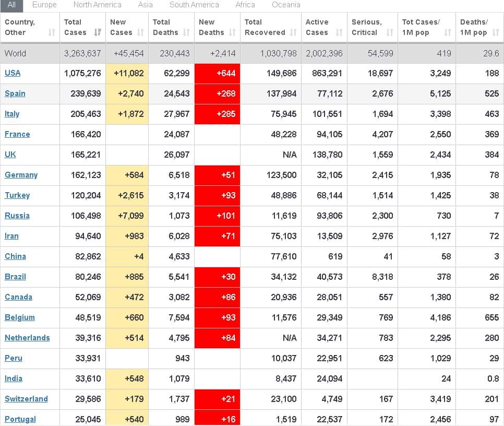Image resolution: width=504 pixels, height=426 pixels.
Task: Click the Turkey country link
Action: 17,195
